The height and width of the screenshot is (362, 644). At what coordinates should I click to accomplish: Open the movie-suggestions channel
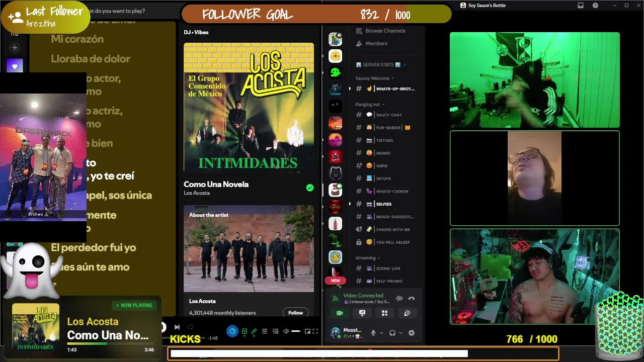coord(386,217)
